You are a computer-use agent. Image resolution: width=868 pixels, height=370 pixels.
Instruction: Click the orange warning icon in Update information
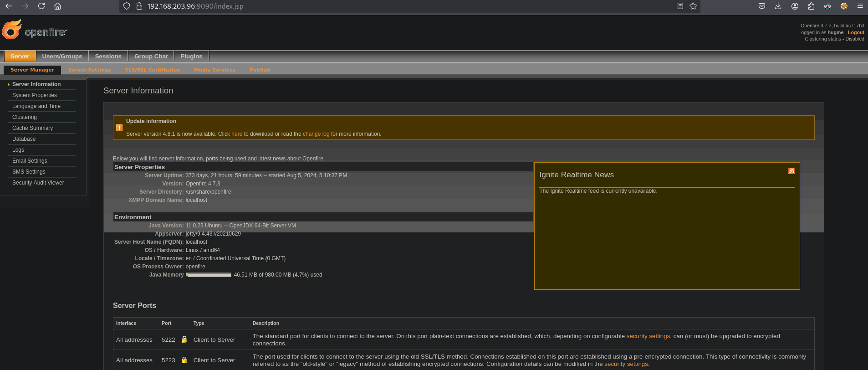[x=119, y=128]
